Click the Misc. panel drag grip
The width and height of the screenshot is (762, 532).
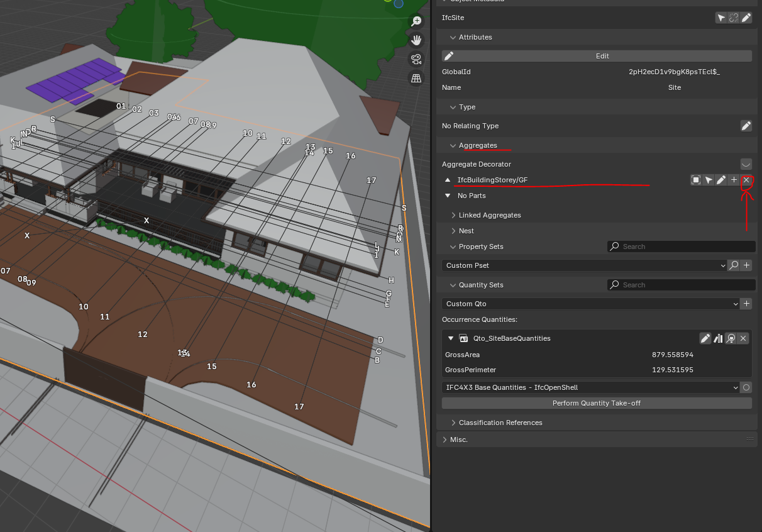[x=749, y=440]
